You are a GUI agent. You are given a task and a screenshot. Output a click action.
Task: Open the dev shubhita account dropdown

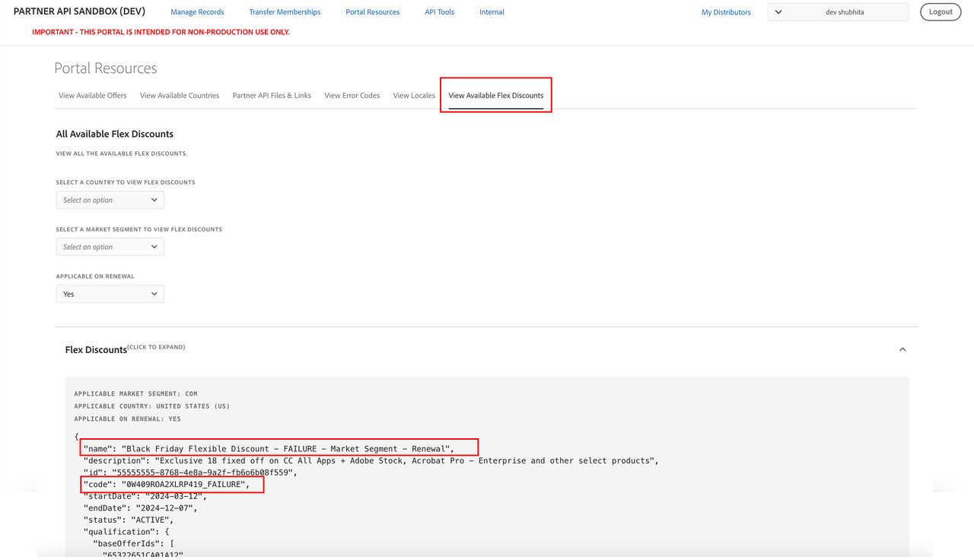(837, 11)
